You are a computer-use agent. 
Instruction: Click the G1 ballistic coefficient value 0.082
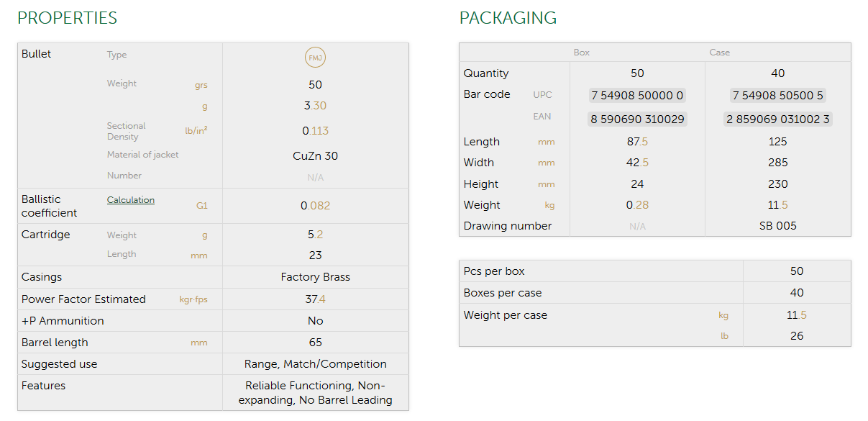[315, 206]
